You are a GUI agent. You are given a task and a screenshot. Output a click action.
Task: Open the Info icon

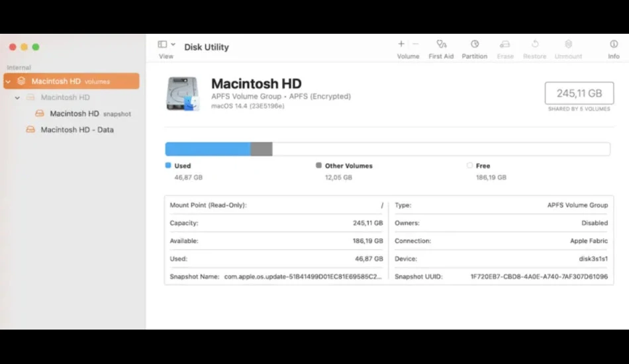(614, 44)
